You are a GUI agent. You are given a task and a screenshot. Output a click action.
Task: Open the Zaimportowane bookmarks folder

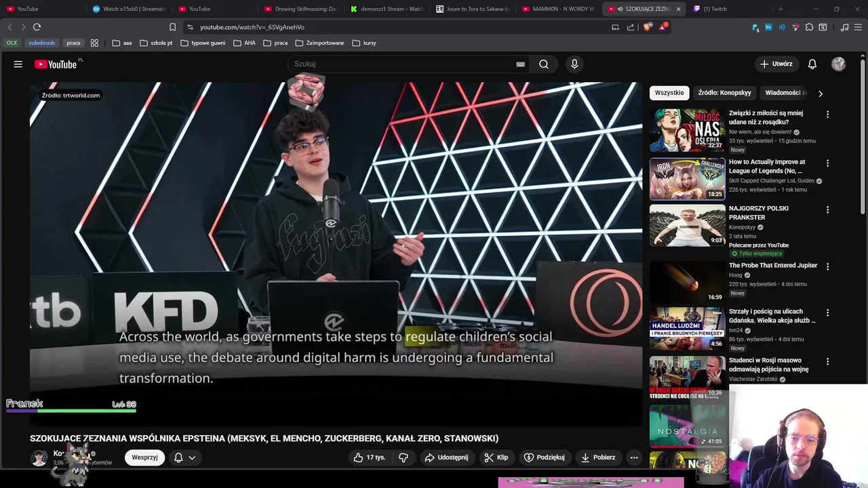pyautogui.click(x=320, y=43)
